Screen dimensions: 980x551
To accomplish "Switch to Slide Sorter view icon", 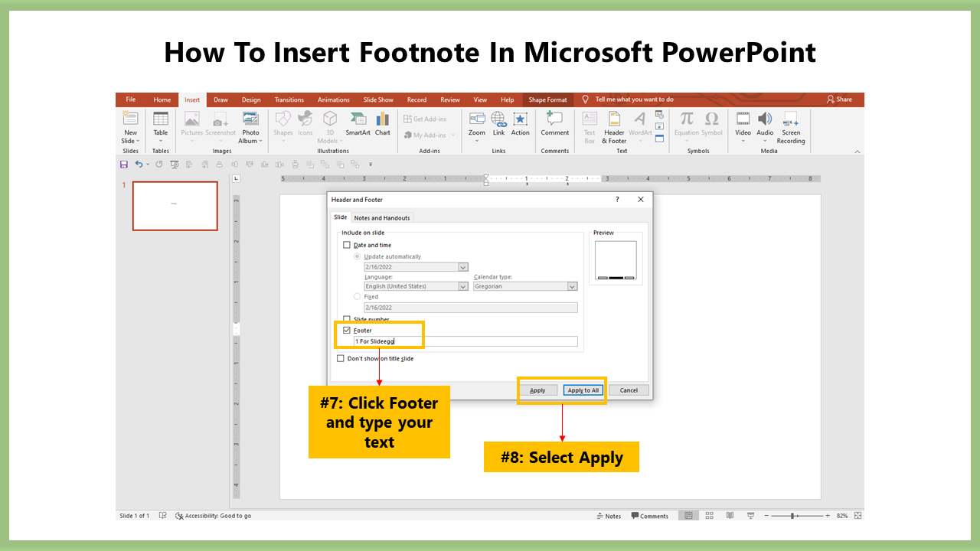I will pyautogui.click(x=710, y=516).
